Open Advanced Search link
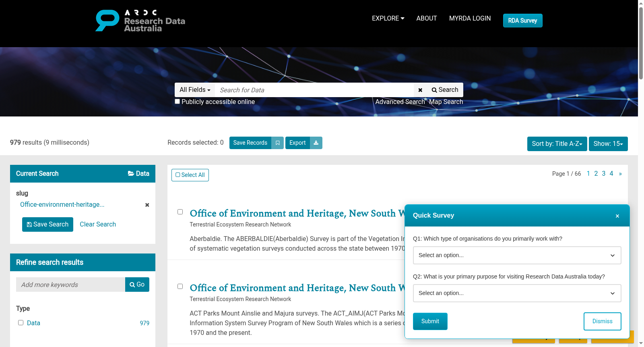 400,102
